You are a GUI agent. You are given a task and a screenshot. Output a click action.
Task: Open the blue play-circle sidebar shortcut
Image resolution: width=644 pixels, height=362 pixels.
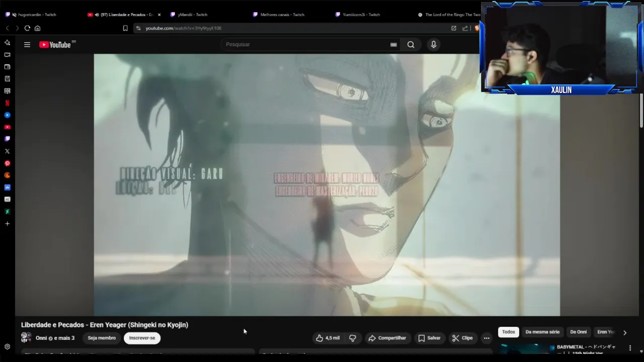(x=7, y=115)
